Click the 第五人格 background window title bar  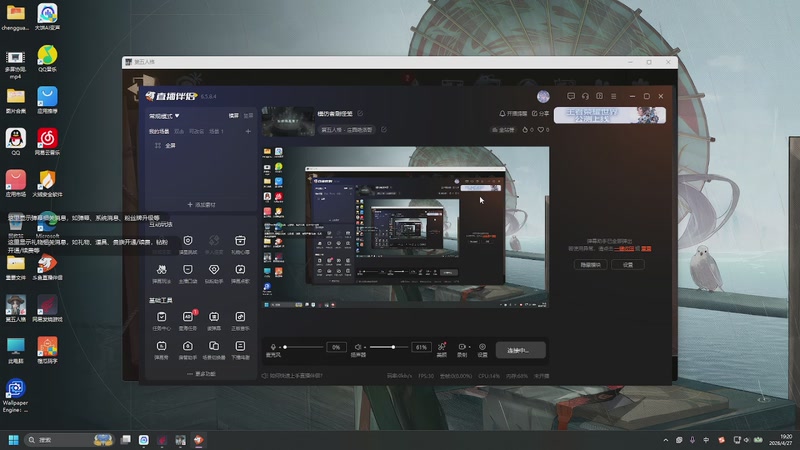[x=399, y=62]
